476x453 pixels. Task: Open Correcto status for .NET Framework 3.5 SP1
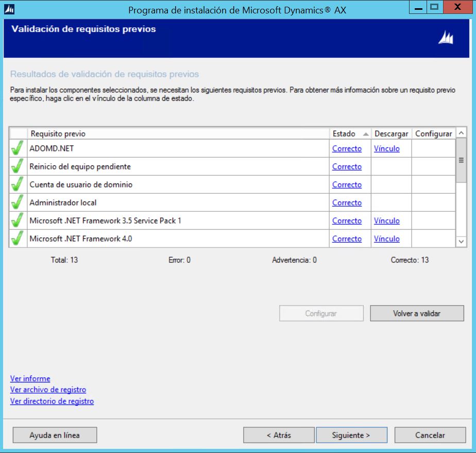point(347,221)
